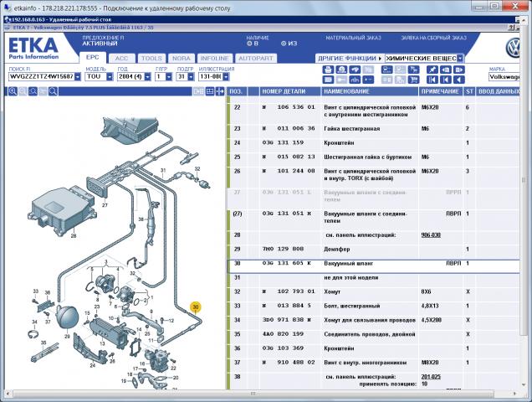The height and width of the screenshot is (402, 532).
Task: Select the 'В' availability radio button
Action: (249, 44)
